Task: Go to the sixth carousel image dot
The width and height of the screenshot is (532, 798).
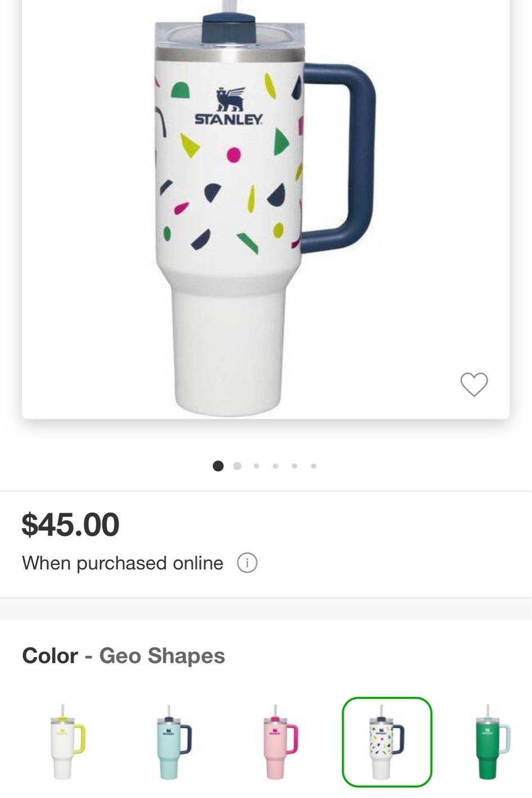Action: point(313,466)
